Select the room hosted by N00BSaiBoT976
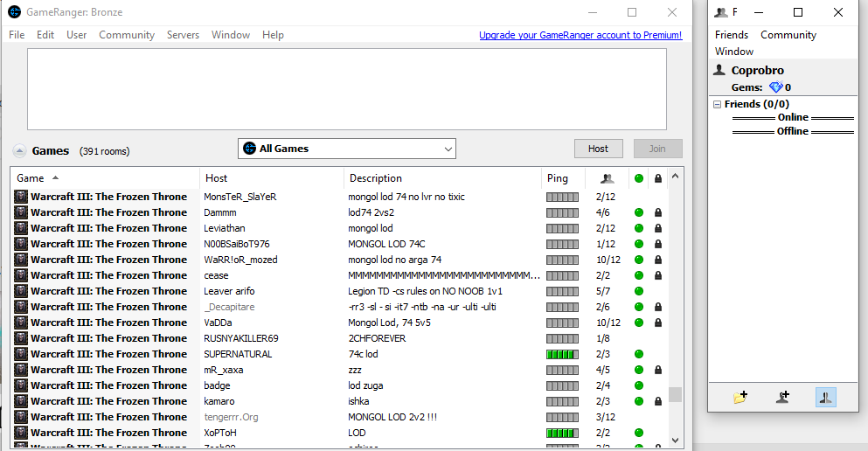Viewport: 868px width, 451px height. 340,244
